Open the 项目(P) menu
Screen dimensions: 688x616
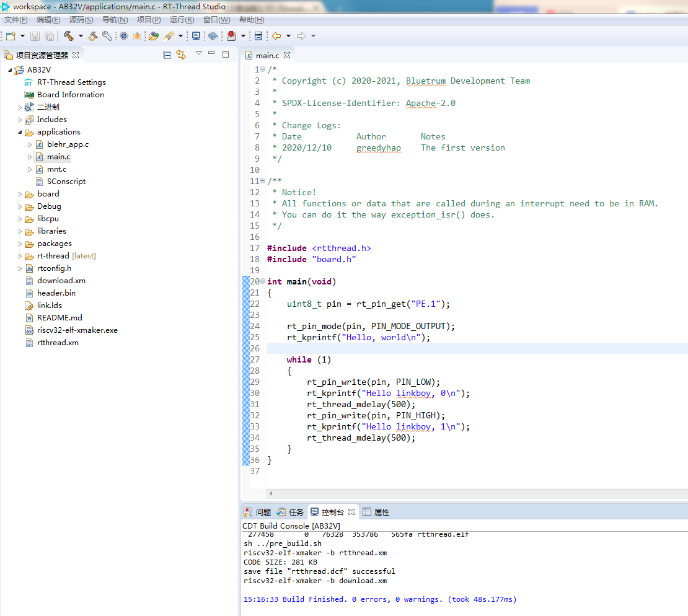pos(149,20)
